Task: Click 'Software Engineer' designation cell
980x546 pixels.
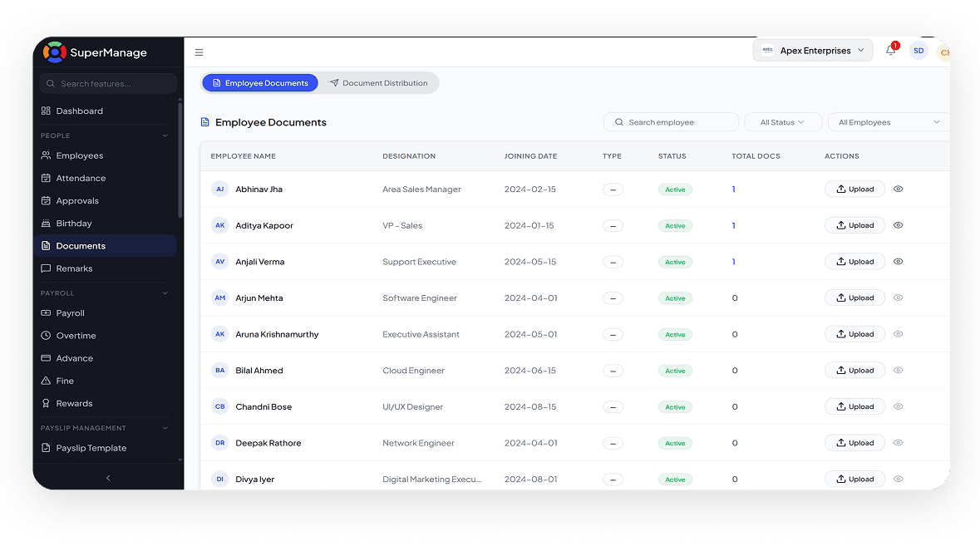Action: [420, 298]
